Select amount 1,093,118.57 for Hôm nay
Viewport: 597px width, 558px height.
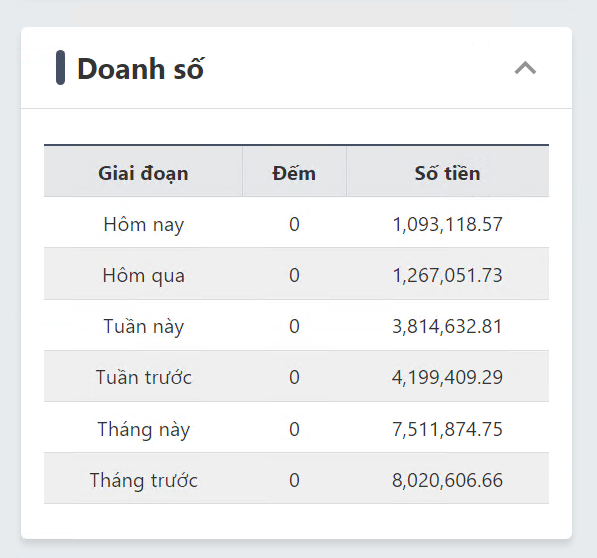(447, 224)
